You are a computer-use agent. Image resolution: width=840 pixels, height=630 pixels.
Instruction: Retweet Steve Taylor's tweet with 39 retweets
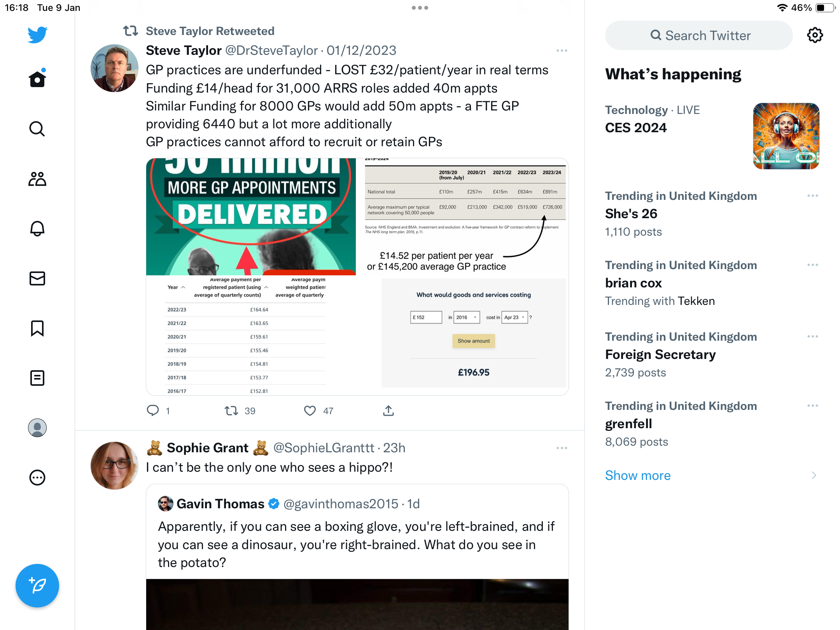coord(231,411)
